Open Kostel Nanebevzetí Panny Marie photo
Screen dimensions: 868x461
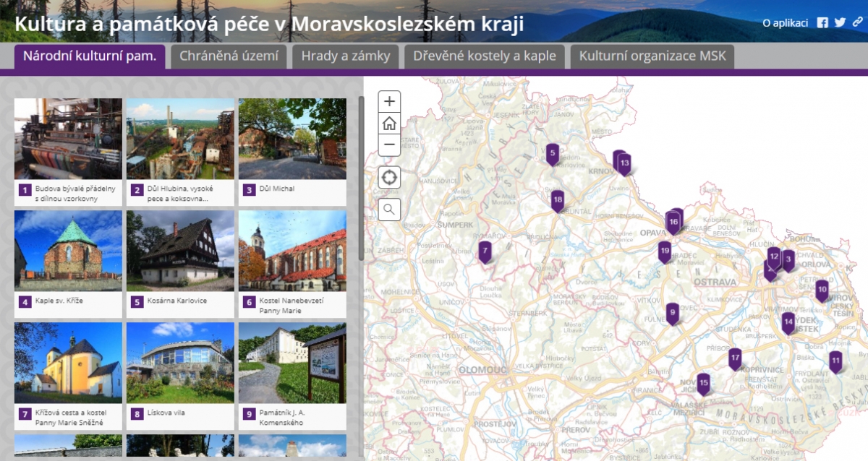pos(292,250)
